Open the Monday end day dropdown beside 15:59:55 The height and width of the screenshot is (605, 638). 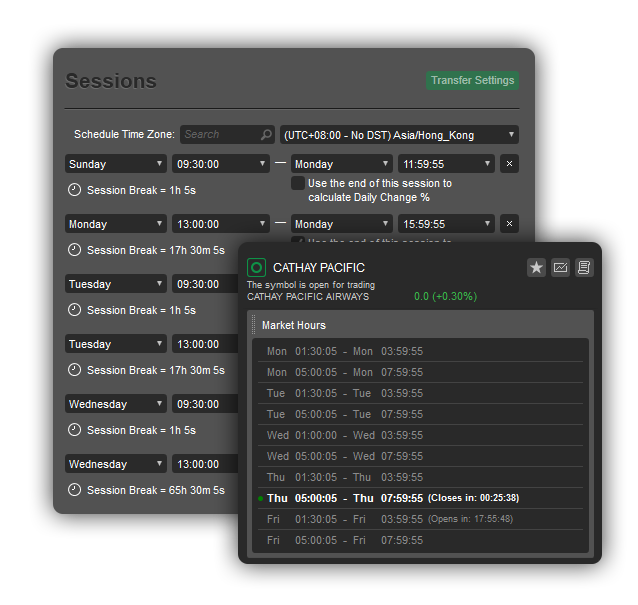pos(341,223)
